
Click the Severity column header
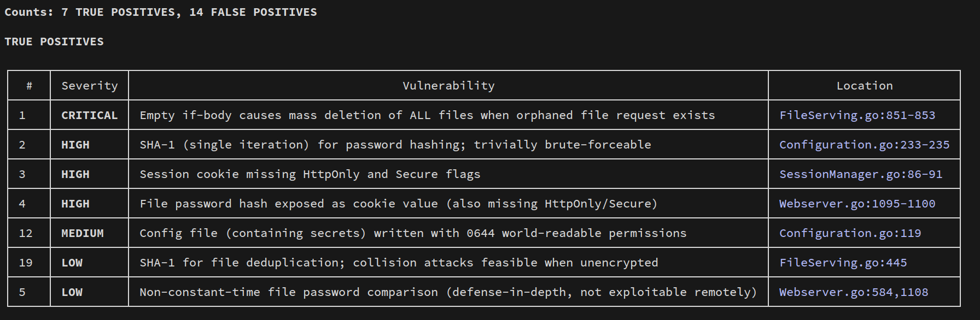89,86
